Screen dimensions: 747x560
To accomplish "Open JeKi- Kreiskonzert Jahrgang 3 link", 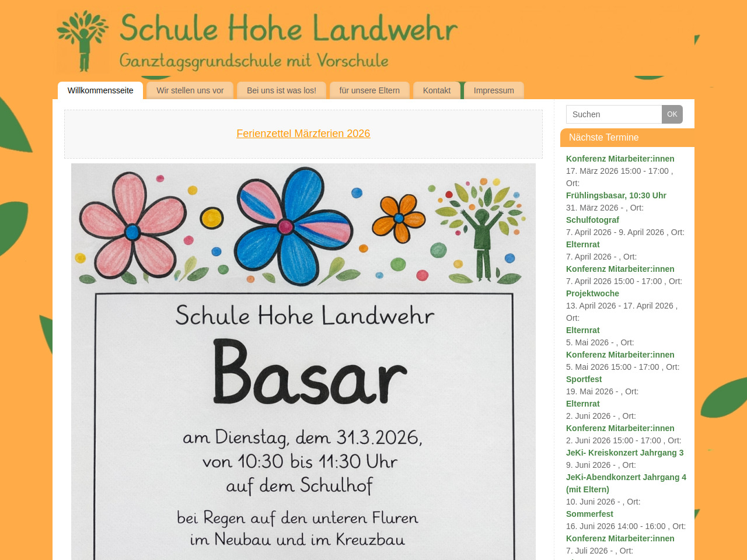I will [x=624, y=453].
